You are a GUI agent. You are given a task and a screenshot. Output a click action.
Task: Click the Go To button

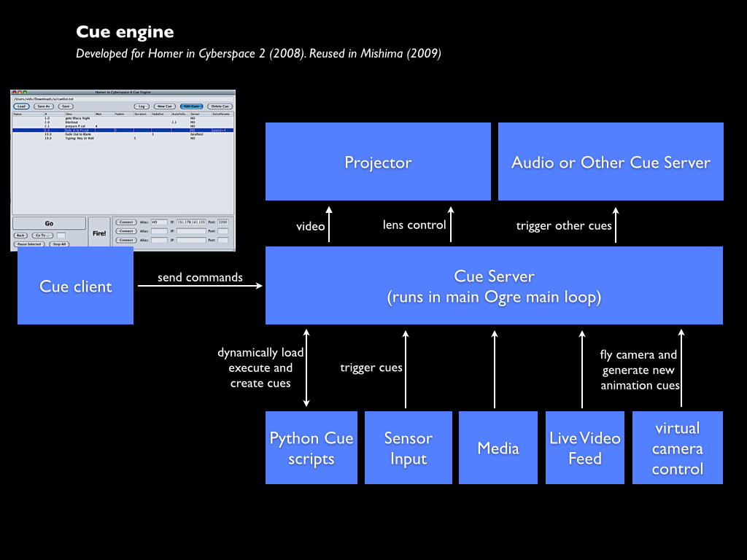pos(42,236)
